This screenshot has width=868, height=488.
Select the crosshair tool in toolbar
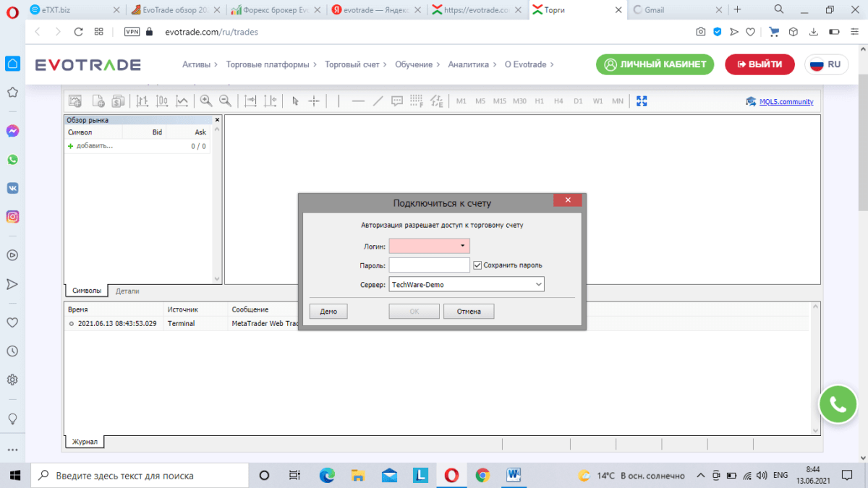click(314, 101)
